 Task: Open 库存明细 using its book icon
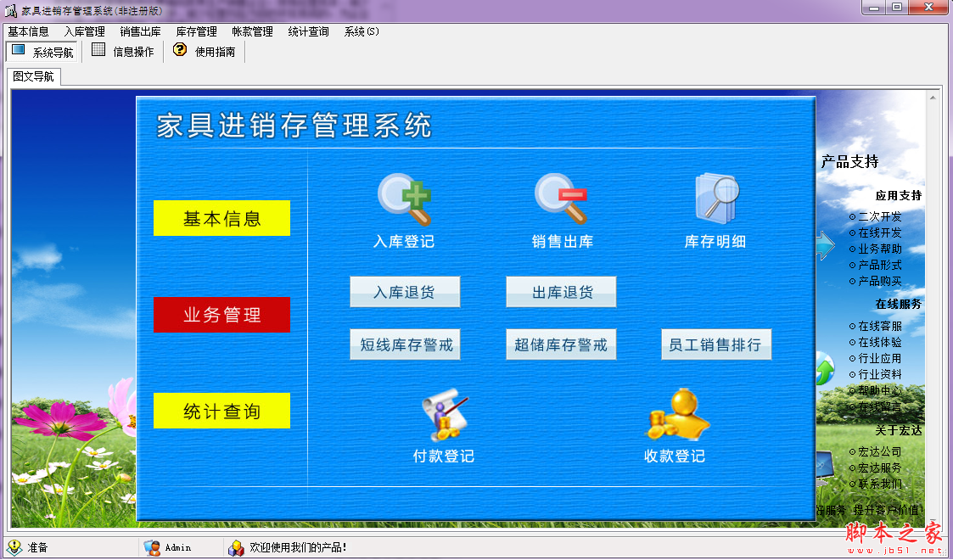click(x=715, y=200)
